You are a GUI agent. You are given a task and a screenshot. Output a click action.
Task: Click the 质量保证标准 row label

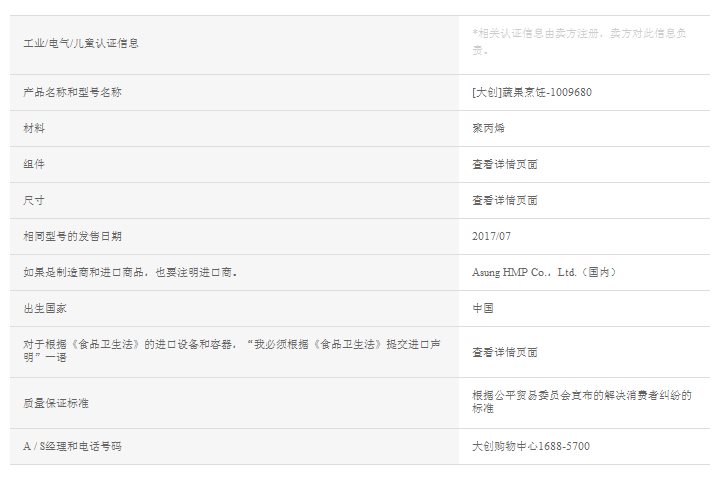(x=55, y=403)
